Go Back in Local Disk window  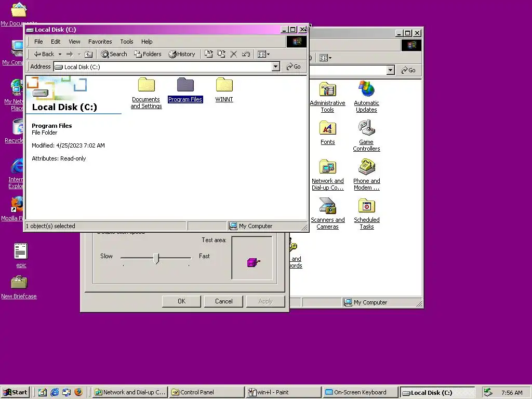click(x=44, y=54)
